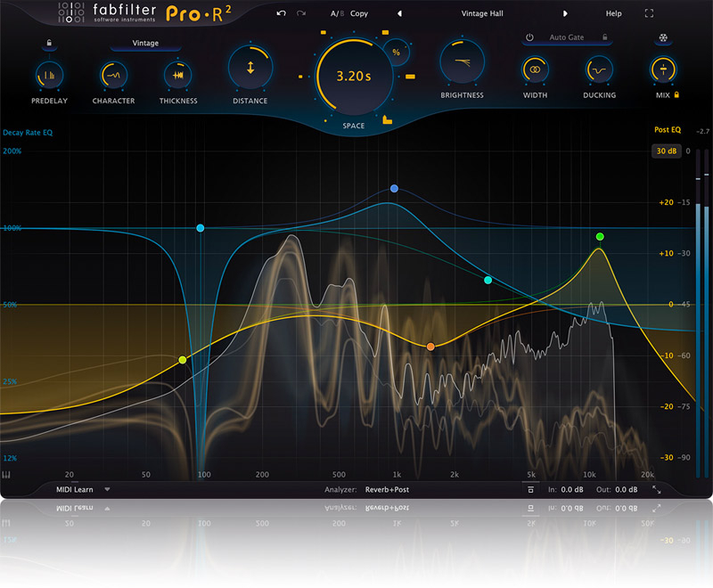
Task: Open the Vintage style selector
Action: point(145,43)
